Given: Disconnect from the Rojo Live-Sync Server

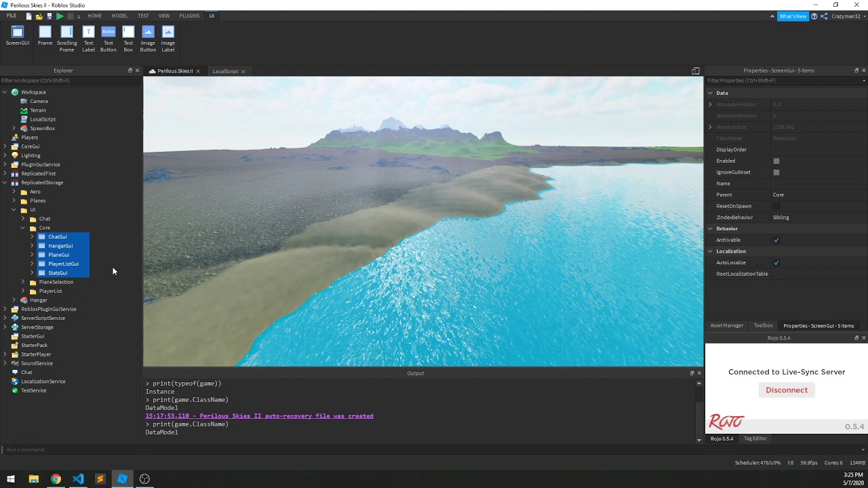Looking at the screenshot, I should [x=787, y=390].
